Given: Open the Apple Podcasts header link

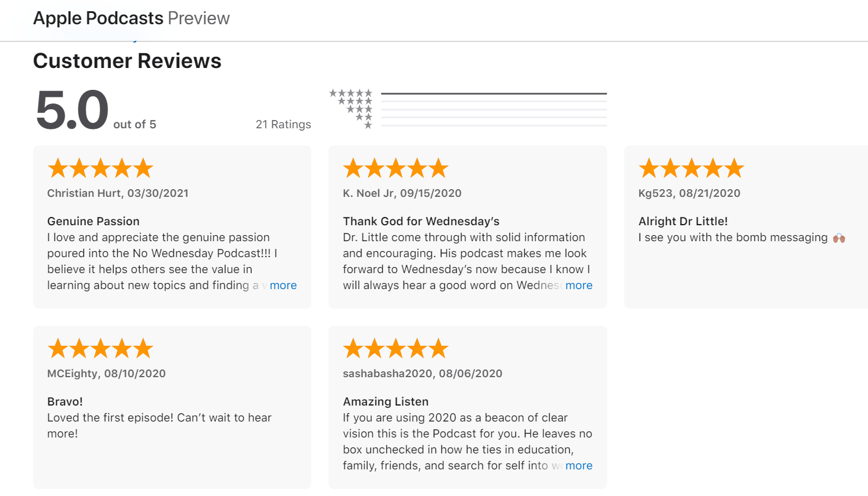Looking at the screenshot, I should point(98,18).
